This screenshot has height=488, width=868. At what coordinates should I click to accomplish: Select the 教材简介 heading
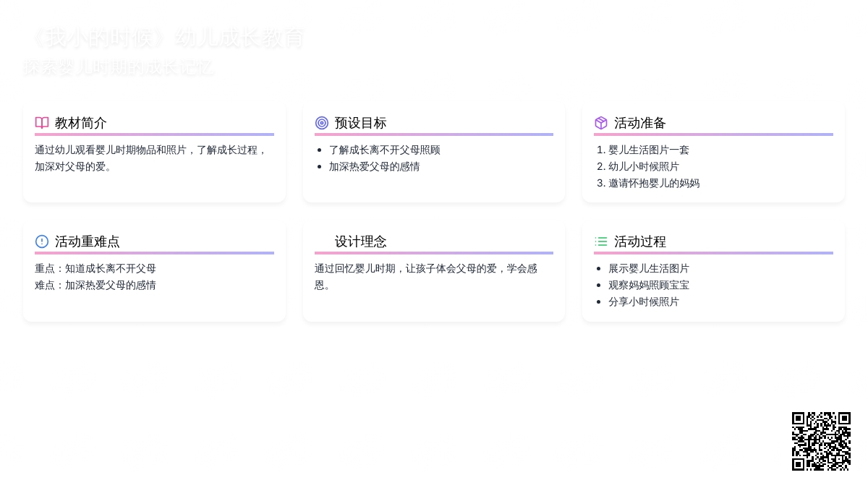(x=81, y=123)
